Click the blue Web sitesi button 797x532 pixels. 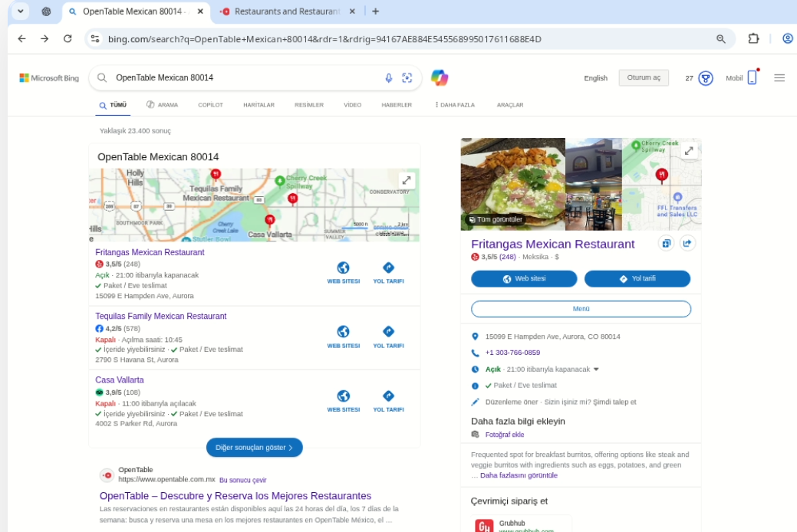[x=524, y=278]
